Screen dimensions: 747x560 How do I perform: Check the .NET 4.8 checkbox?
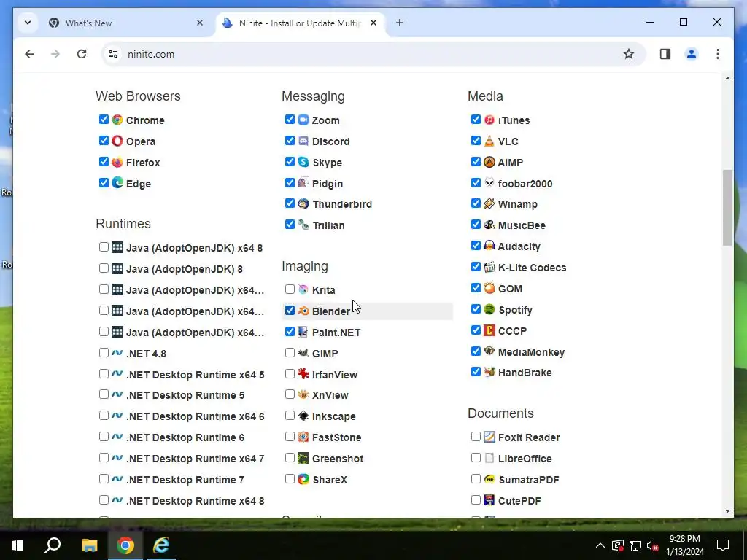click(104, 352)
